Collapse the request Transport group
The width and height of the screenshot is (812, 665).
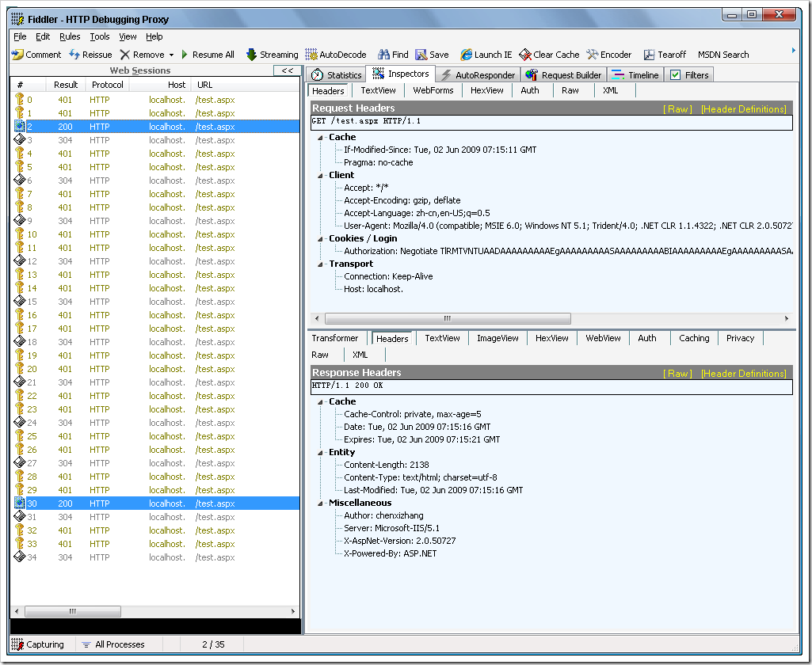tap(320, 264)
